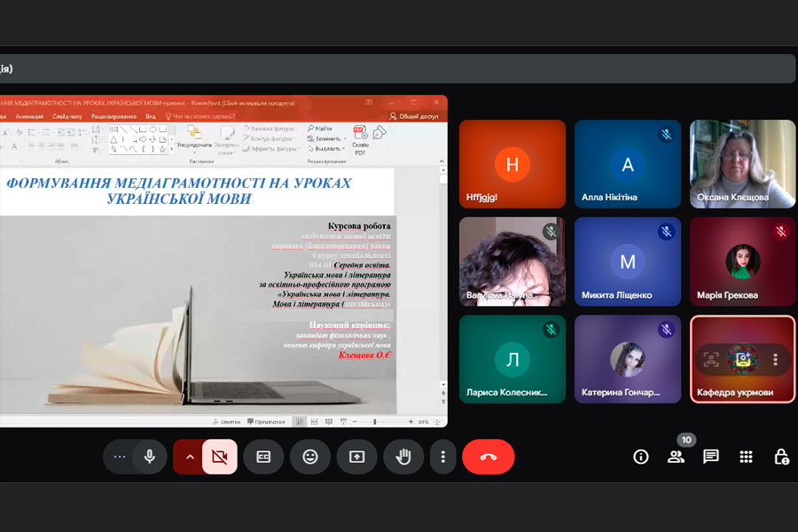Image resolution: width=798 pixels, height=532 pixels.
Task: Open the people list showing 10 participants
Action: click(x=676, y=457)
